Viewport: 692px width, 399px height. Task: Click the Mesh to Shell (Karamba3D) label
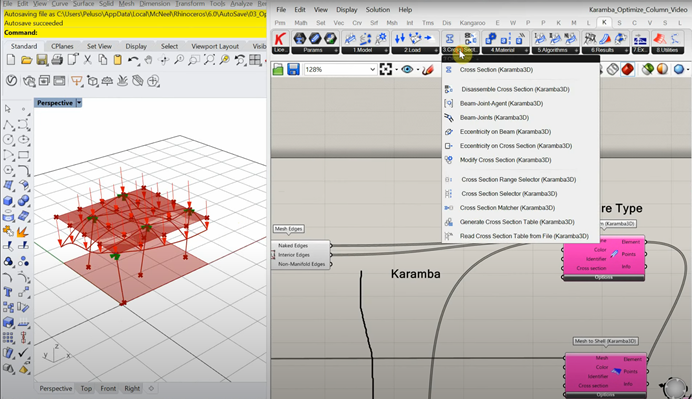(605, 341)
